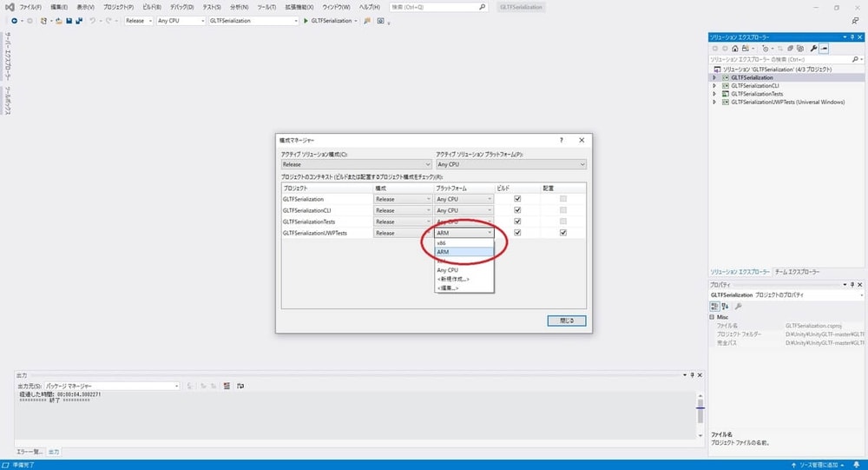Click the Open File toolbar icon

(59, 21)
